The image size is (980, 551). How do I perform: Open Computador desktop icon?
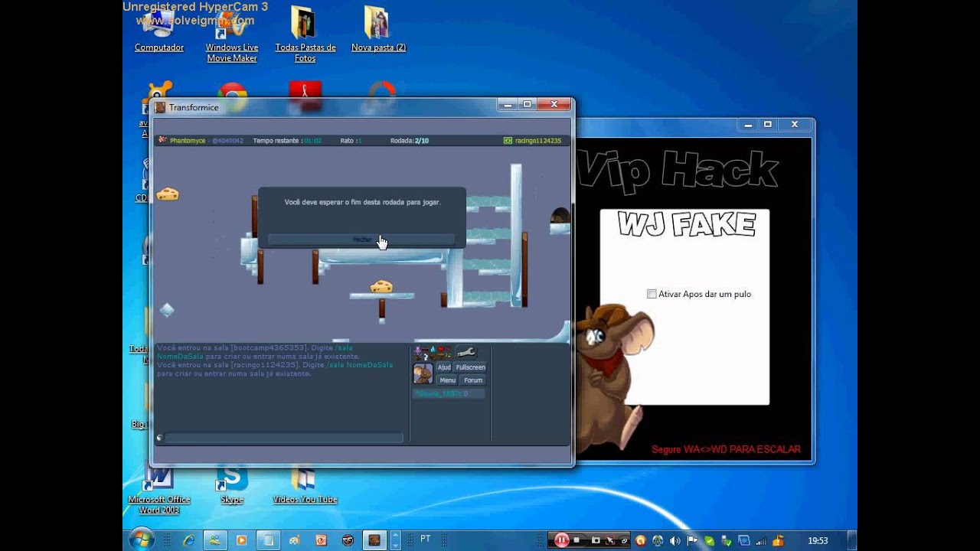[x=159, y=31]
